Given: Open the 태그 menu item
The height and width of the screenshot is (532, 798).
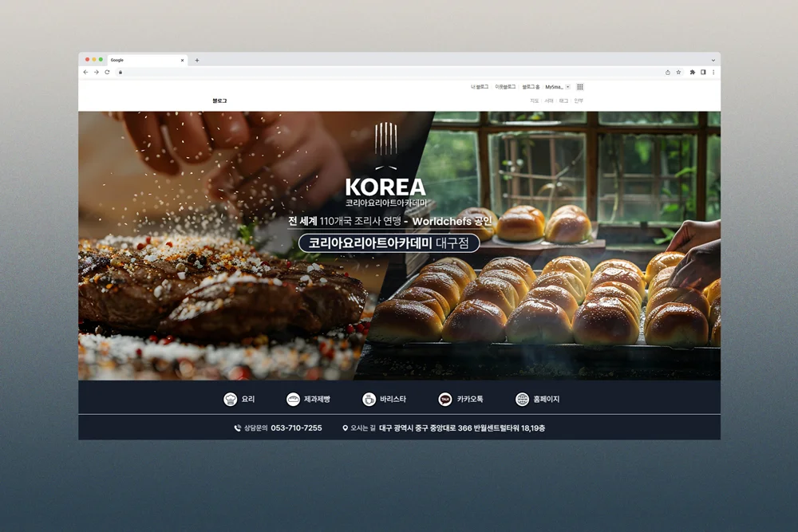Looking at the screenshot, I should click(x=563, y=100).
